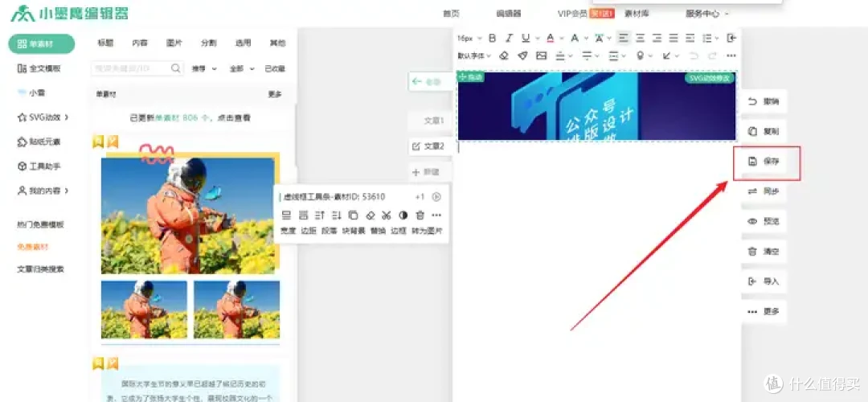Click the move-up icon in floating toolbar
Viewport: 868px width, 402px height.
tap(320, 215)
